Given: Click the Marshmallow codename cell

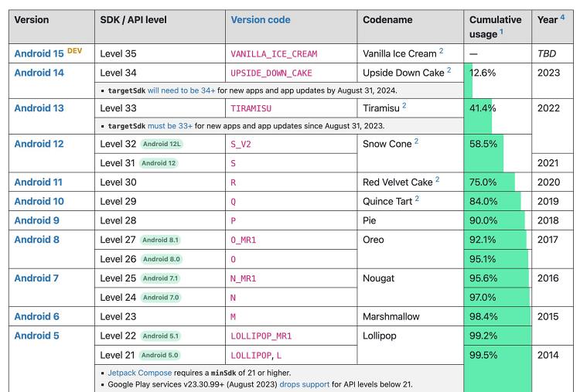Looking at the screenshot, I should pos(410,317).
